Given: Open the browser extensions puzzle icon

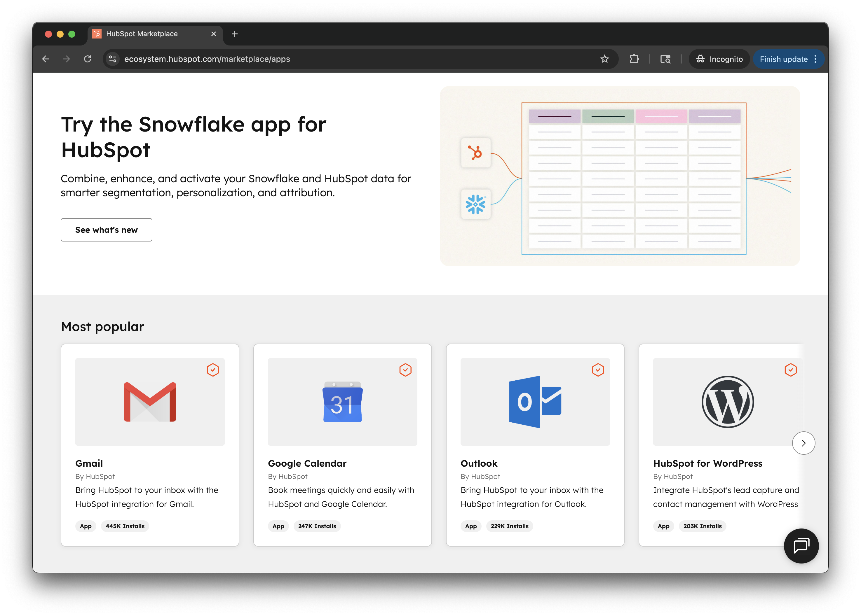Looking at the screenshot, I should click(x=634, y=59).
